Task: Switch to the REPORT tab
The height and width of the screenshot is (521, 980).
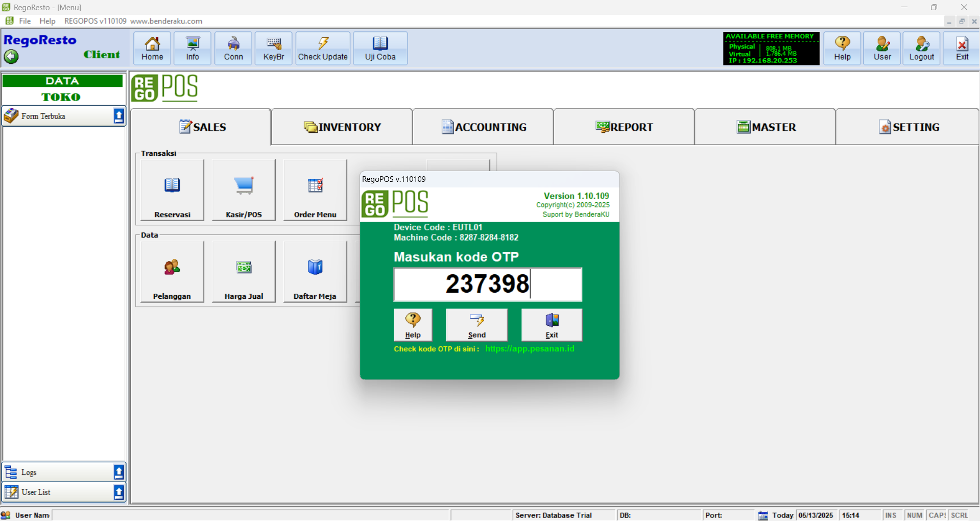Action: click(x=624, y=127)
